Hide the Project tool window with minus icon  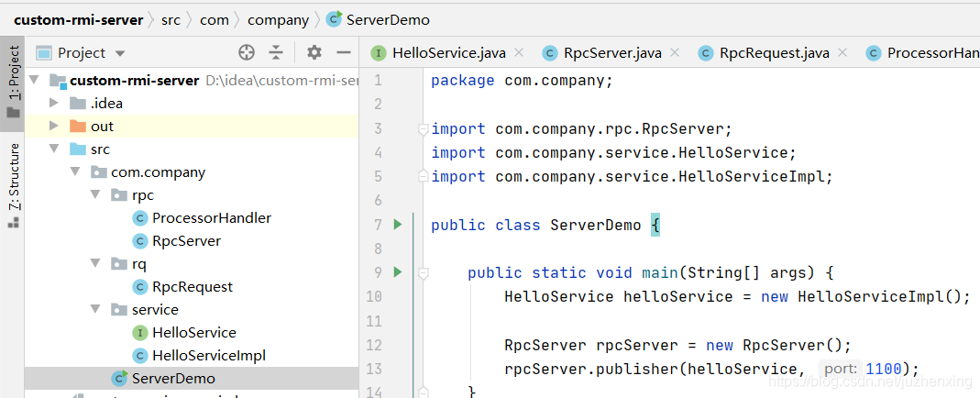pyautogui.click(x=343, y=52)
